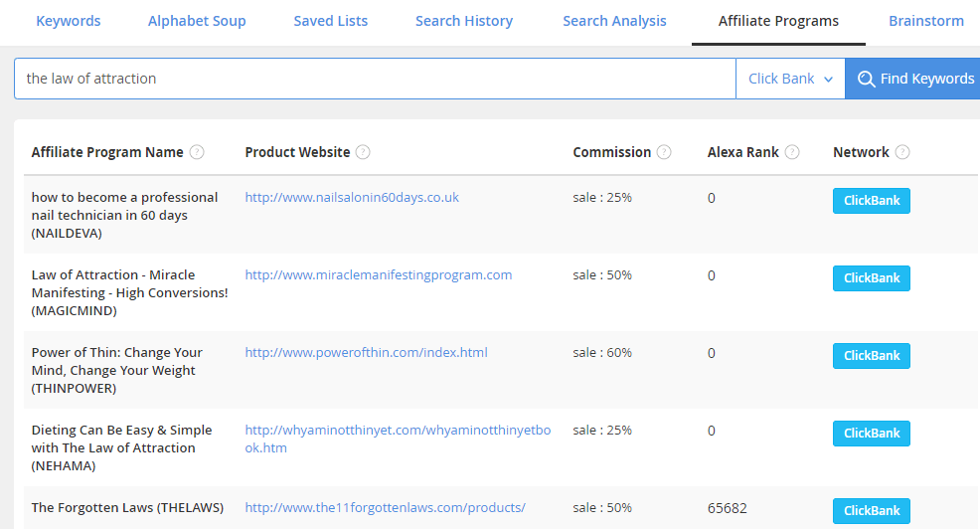Image resolution: width=980 pixels, height=529 pixels.
Task: Click ClickBank button in NEHAMA row
Action: tap(872, 434)
